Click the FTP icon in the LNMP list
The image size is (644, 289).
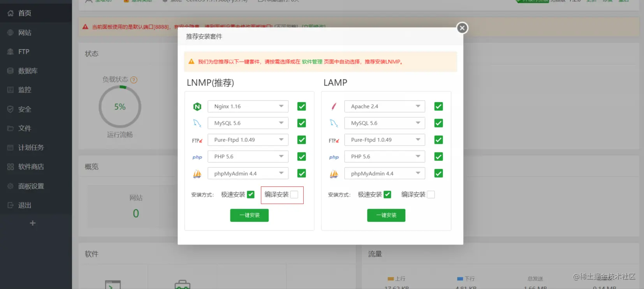tap(197, 140)
